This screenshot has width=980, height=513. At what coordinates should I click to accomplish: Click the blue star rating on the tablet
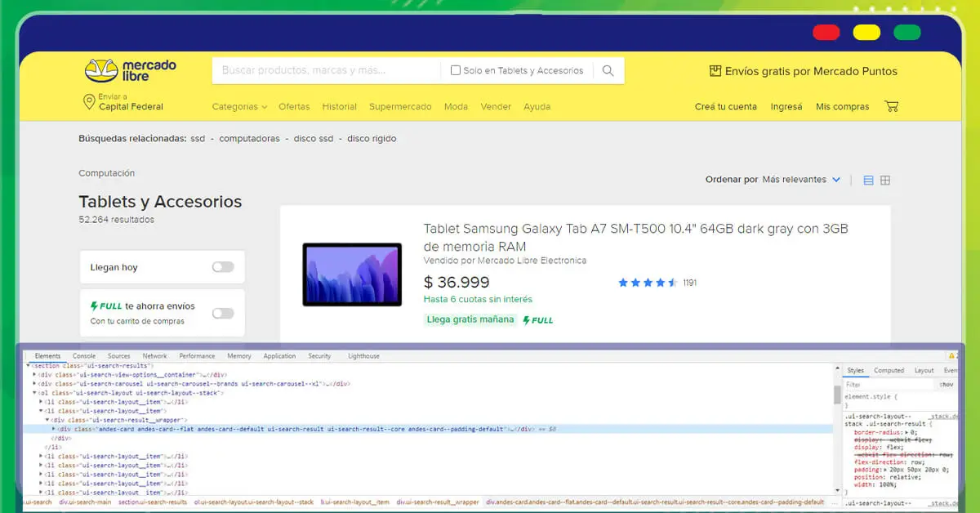(648, 283)
